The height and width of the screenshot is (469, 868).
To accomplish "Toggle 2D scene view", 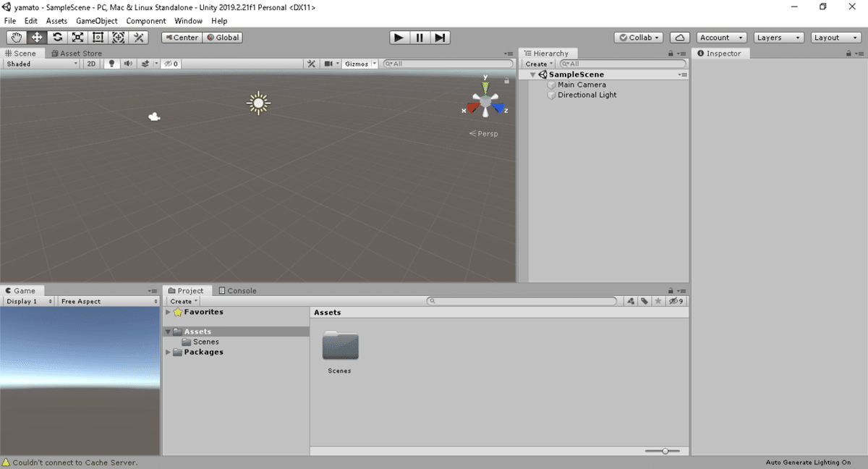I will point(91,64).
